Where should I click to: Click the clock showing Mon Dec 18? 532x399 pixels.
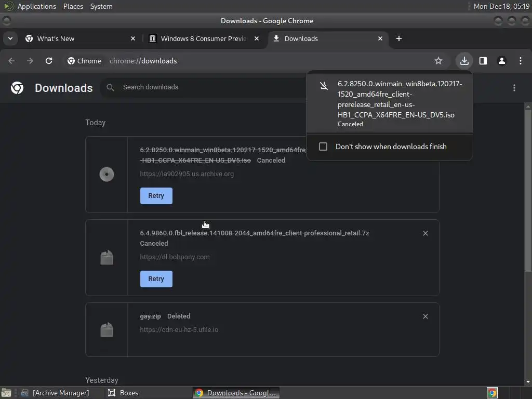pos(501,6)
